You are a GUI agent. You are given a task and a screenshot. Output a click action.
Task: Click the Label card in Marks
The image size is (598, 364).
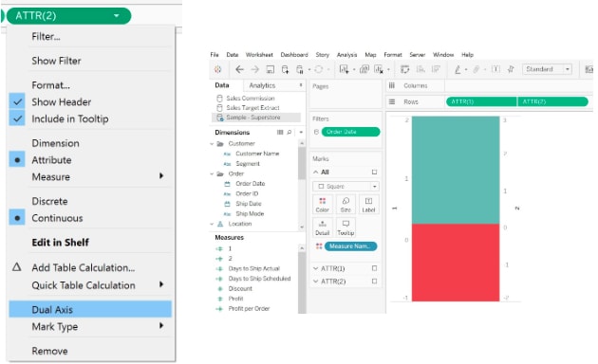368,205
